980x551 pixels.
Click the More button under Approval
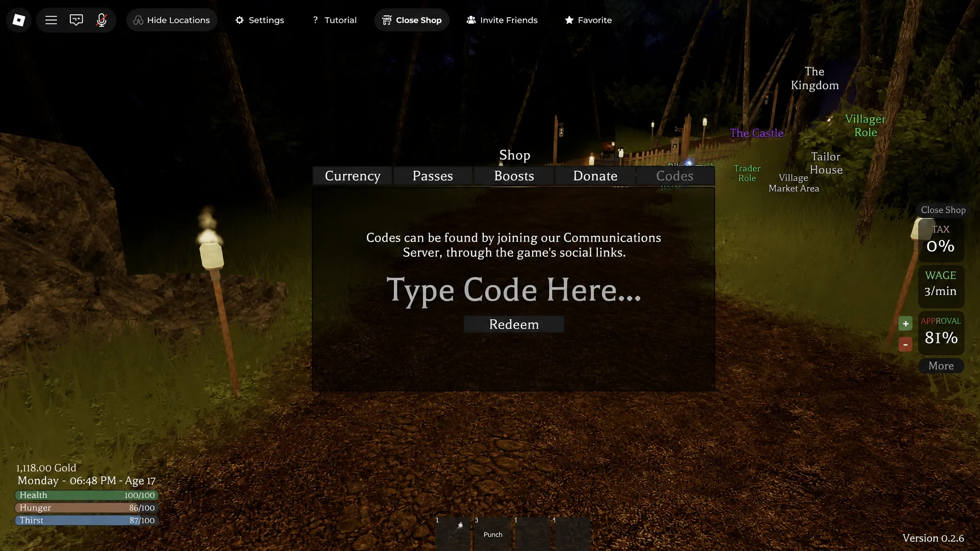[941, 366]
